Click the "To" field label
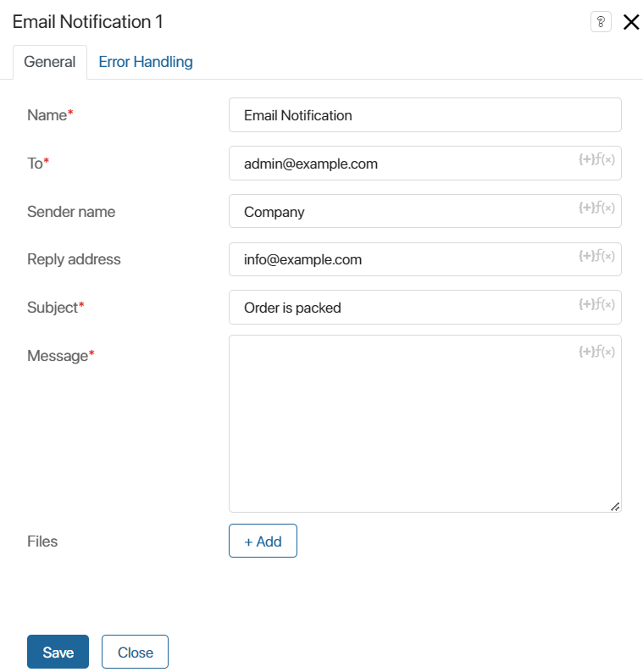Viewport: 643px width, 672px height. pyautogui.click(x=35, y=164)
